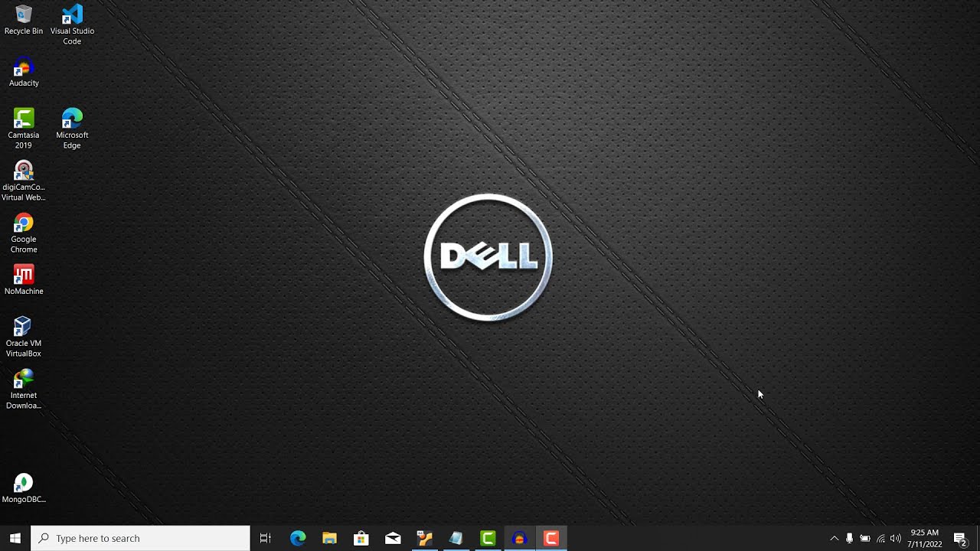Viewport: 980px width, 551px height.
Task: Select the Camtasia 2019 desktop shortcut
Action: tap(24, 129)
